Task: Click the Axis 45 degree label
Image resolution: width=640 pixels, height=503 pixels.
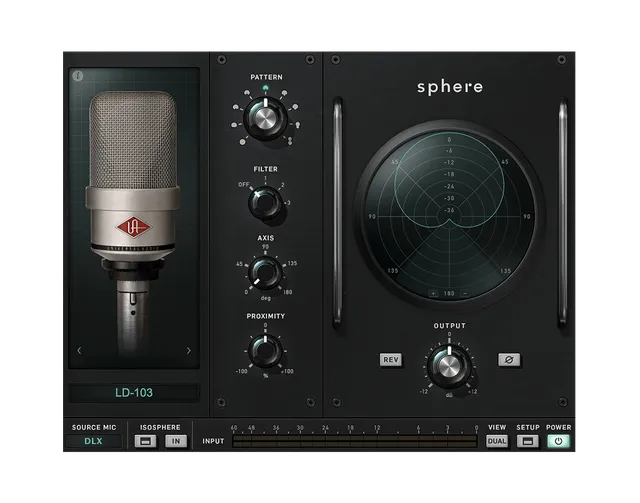Action: click(240, 264)
